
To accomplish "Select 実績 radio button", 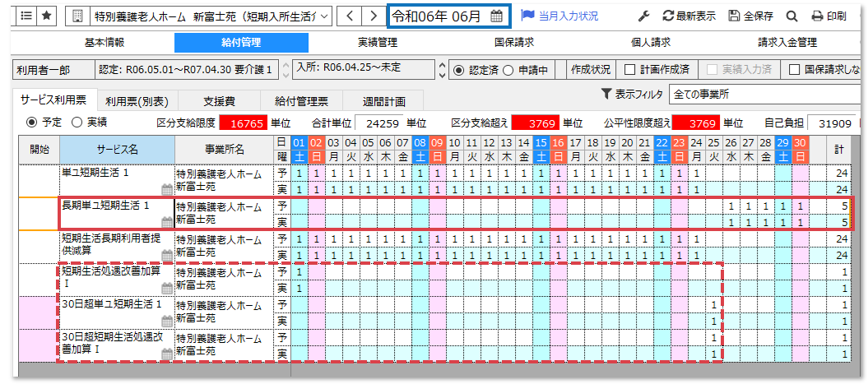I will [x=77, y=121].
